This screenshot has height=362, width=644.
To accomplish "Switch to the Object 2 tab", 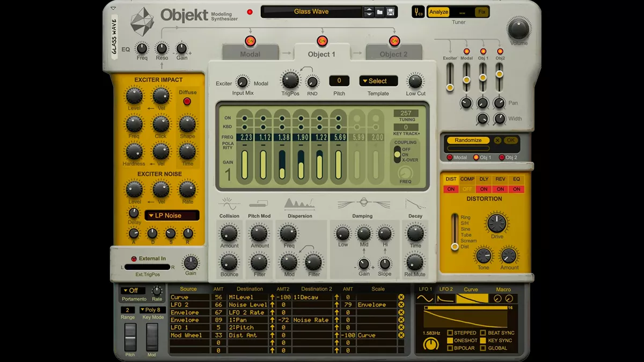I will click(x=394, y=54).
